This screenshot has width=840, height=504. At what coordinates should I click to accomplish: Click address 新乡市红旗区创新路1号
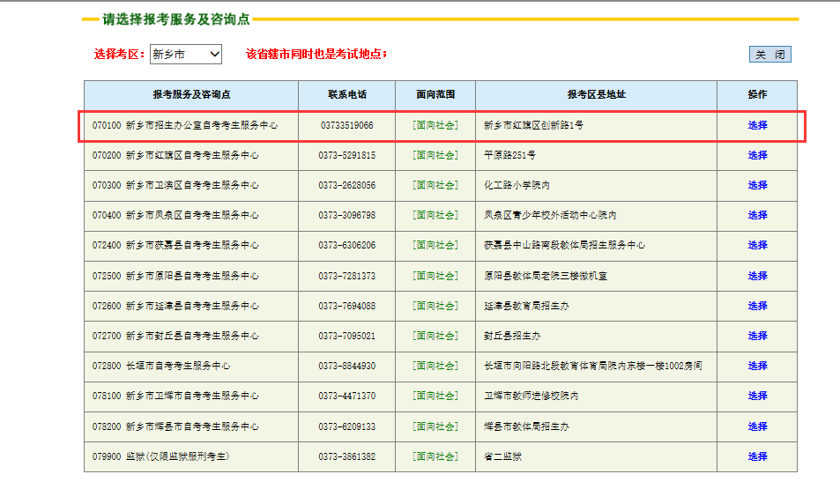click(x=533, y=125)
